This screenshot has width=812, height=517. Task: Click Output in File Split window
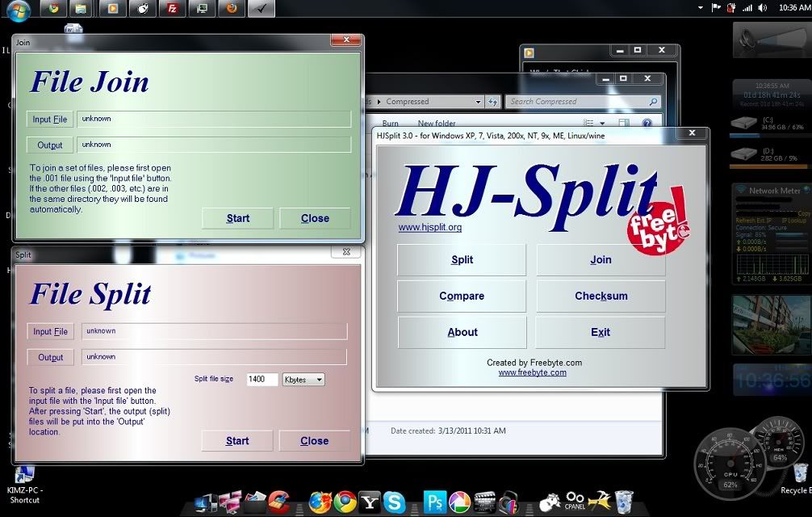pyautogui.click(x=50, y=357)
